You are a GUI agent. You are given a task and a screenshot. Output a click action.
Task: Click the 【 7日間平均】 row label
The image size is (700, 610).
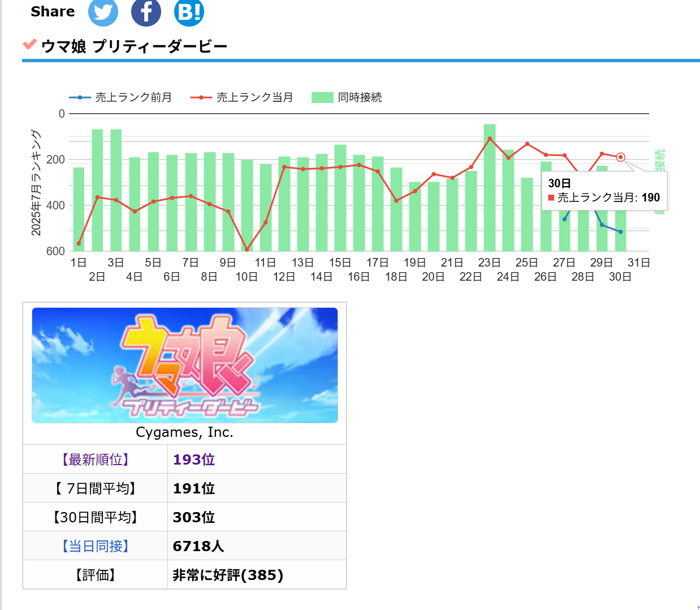96,488
